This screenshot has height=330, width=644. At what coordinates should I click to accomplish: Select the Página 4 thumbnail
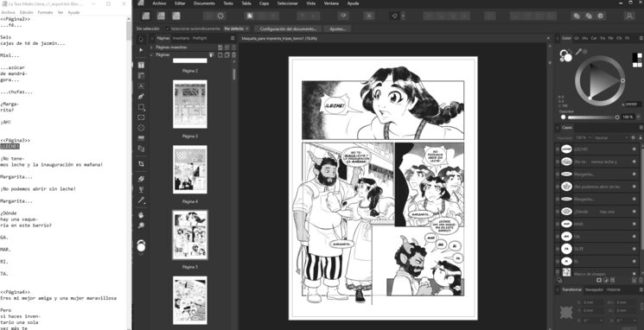190,169
